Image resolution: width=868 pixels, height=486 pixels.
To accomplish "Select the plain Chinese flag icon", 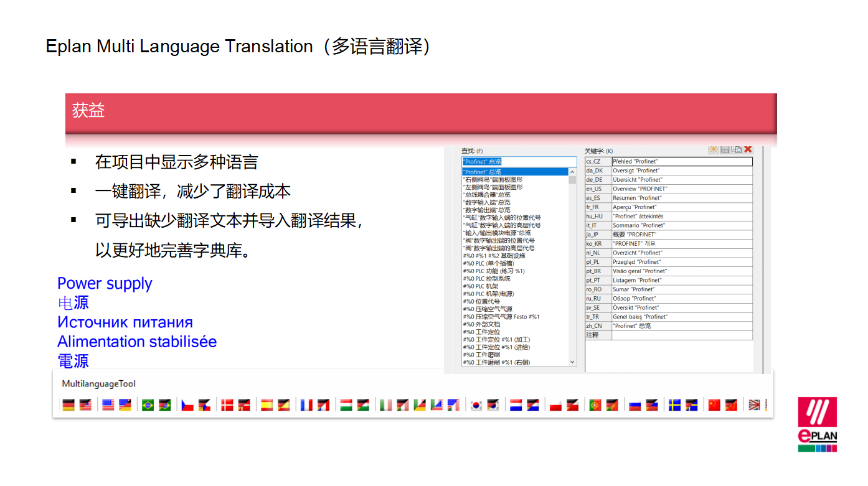I will pos(714,405).
